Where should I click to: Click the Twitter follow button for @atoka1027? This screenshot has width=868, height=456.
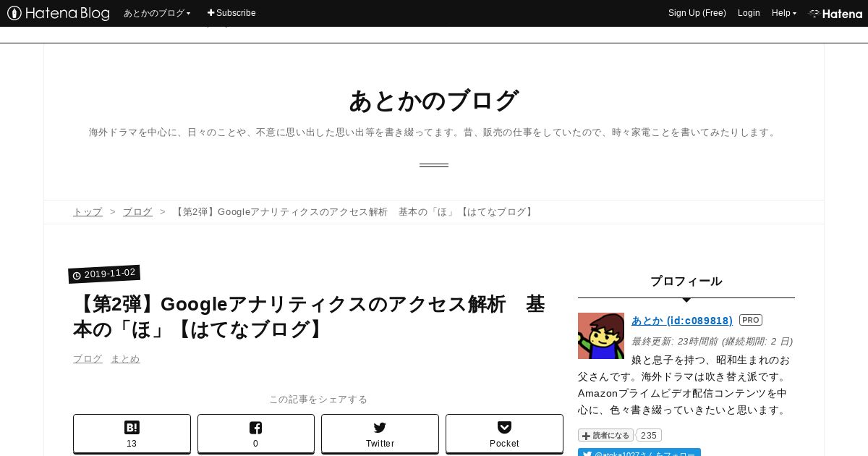pyautogui.click(x=639, y=452)
